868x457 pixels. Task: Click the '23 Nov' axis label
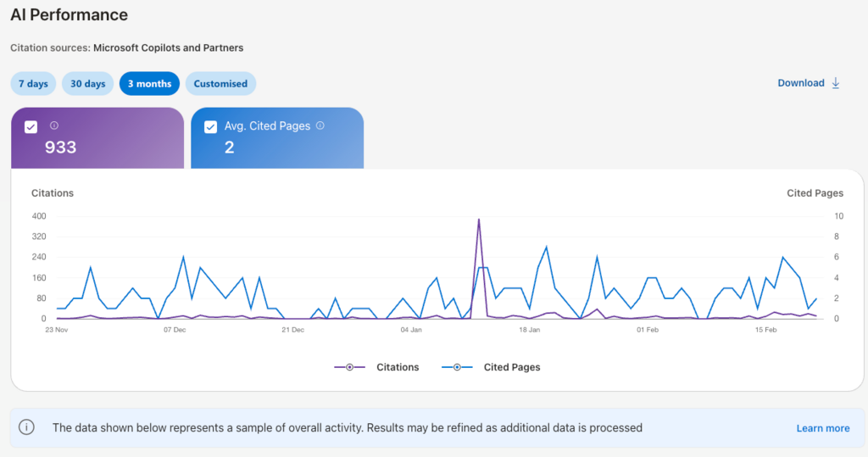click(x=57, y=330)
